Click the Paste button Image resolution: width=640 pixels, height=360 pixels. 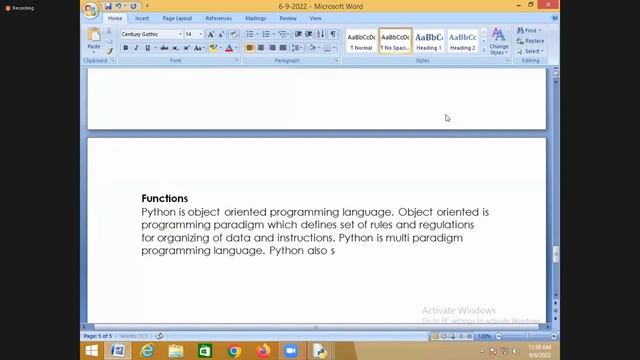point(93,40)
